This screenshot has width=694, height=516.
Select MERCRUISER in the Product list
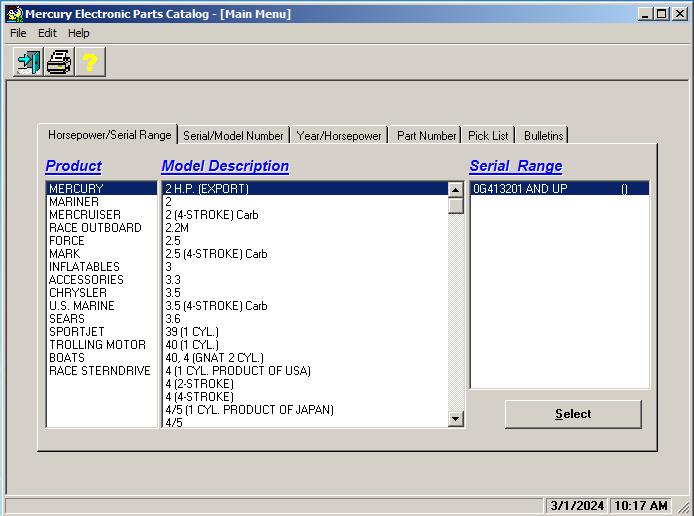(85, 215)
